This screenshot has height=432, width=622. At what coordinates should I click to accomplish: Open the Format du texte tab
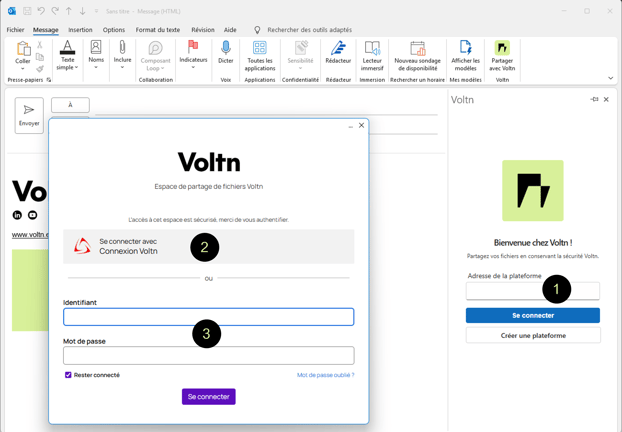[158, 30]
